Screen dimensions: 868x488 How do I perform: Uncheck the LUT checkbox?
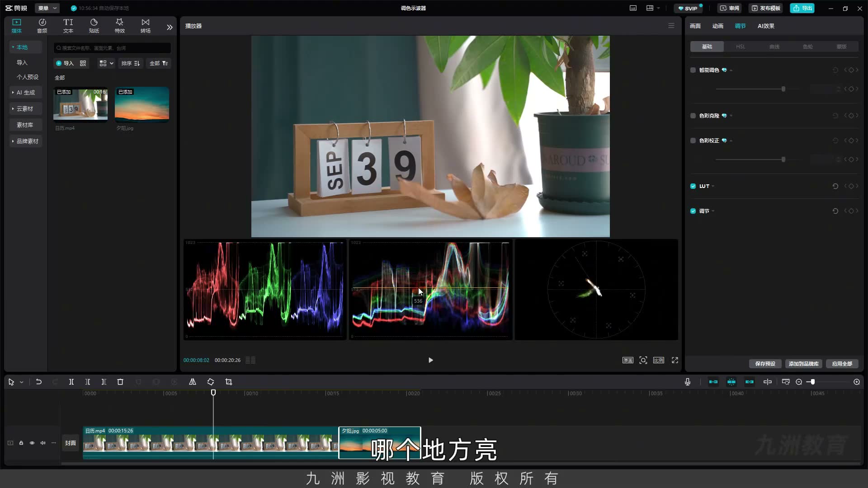[x=693, y=186]
